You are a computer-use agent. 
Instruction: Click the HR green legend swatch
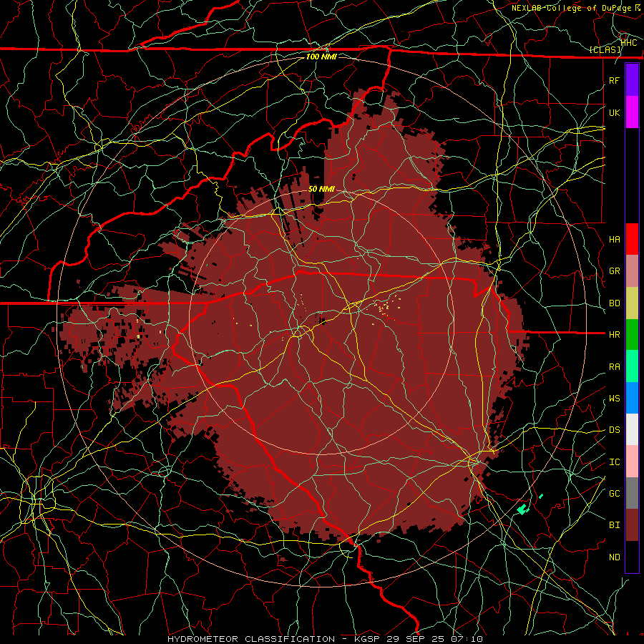632,334
